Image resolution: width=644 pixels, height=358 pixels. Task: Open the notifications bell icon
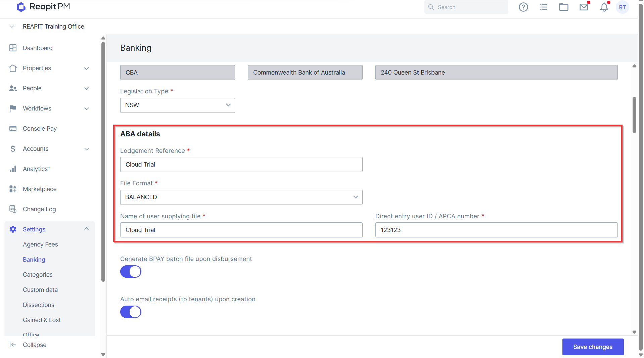pos(604,7)
